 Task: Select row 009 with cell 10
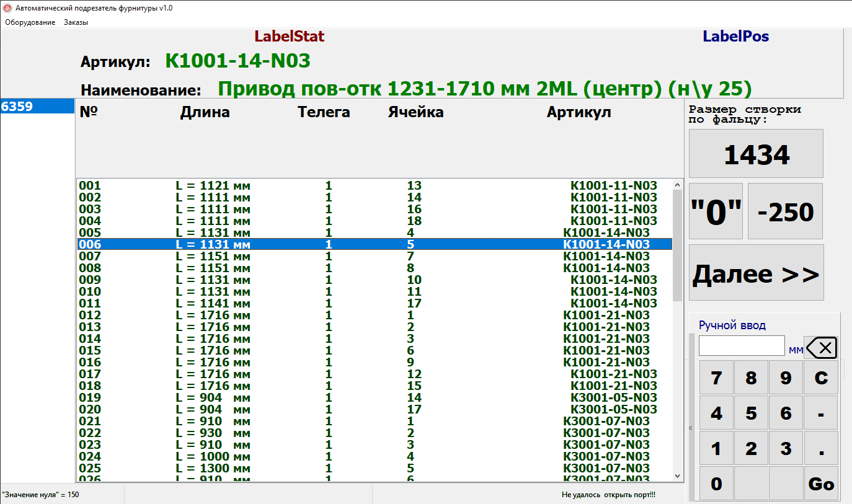pos(375,280)
